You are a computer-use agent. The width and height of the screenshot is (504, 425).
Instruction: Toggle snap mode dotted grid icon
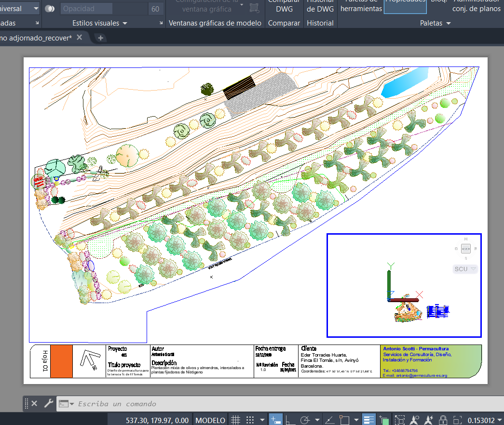(x=250, y=420)
